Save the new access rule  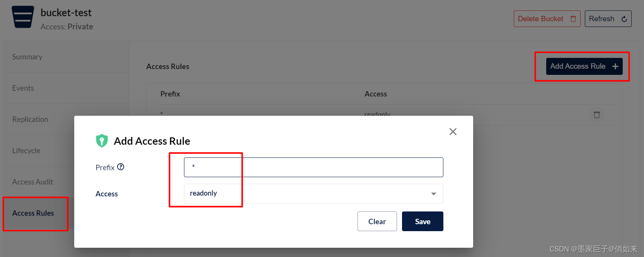click(x=422, y=221)
